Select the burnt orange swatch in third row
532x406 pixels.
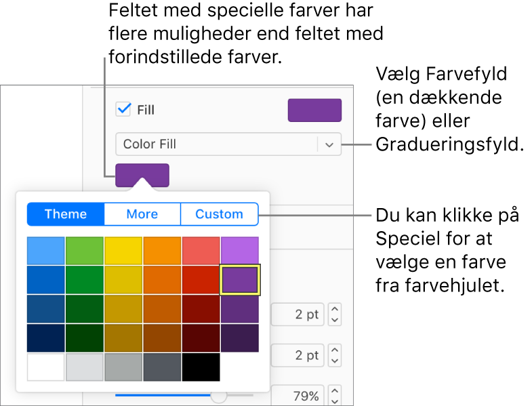(162, 309)
